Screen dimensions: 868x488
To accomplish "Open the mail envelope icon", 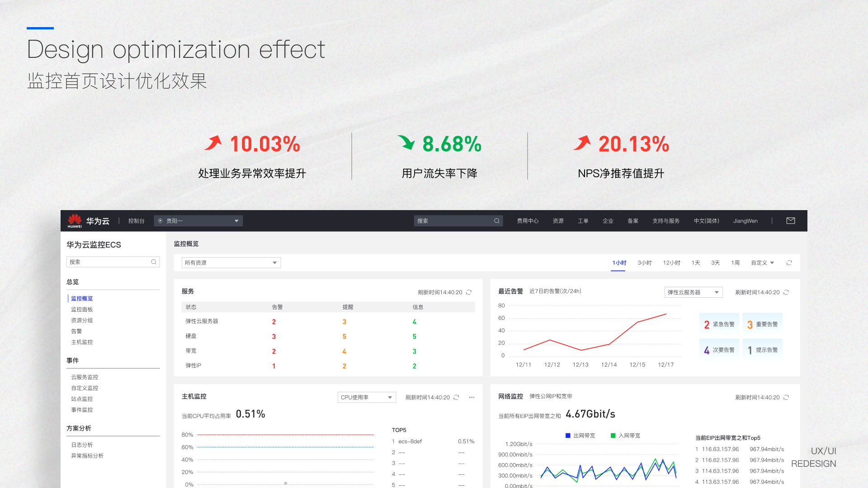I will pyautogui.click(x=791, y=221).
